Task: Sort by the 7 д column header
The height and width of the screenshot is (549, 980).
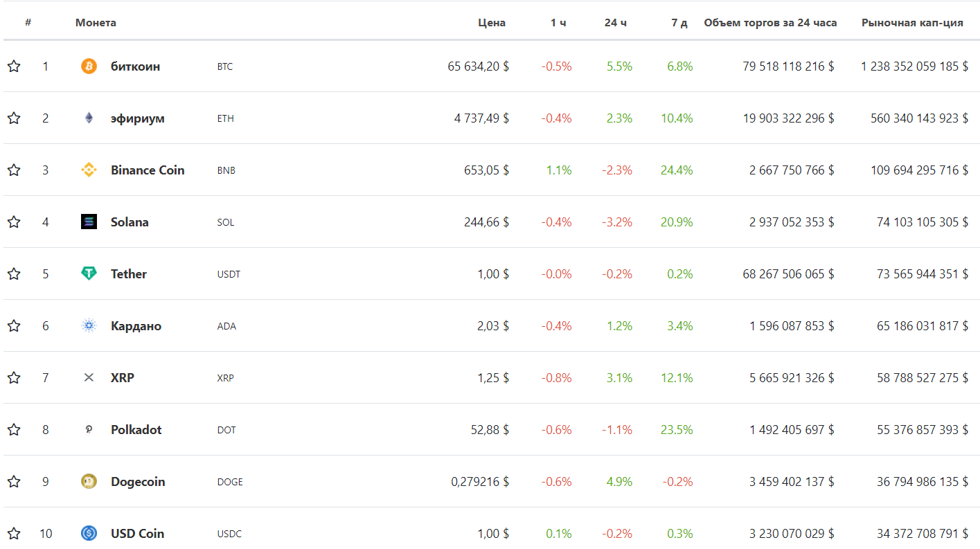Action: coord(679,23)
